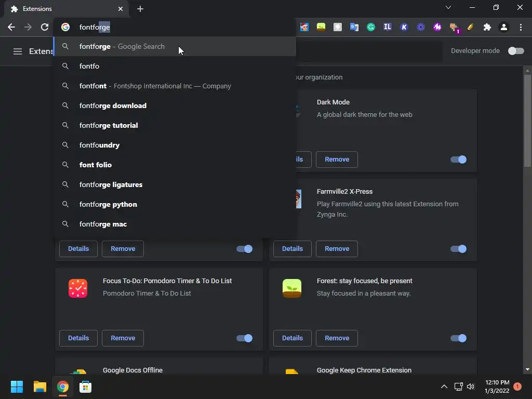The image size is (532, 399).
Task: Open the Chrome profile avatar
Action: 504,27
